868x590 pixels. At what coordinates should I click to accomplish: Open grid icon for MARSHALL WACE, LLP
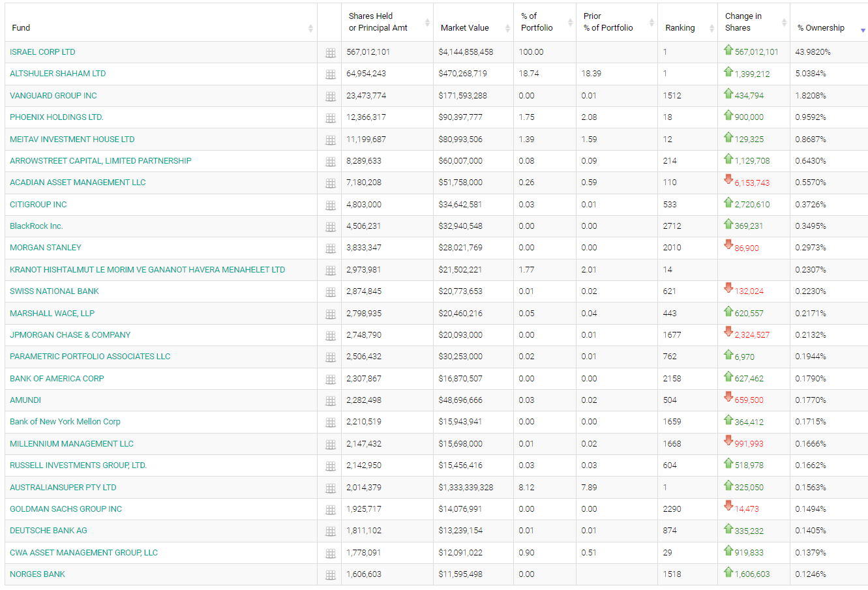point(331,314)
